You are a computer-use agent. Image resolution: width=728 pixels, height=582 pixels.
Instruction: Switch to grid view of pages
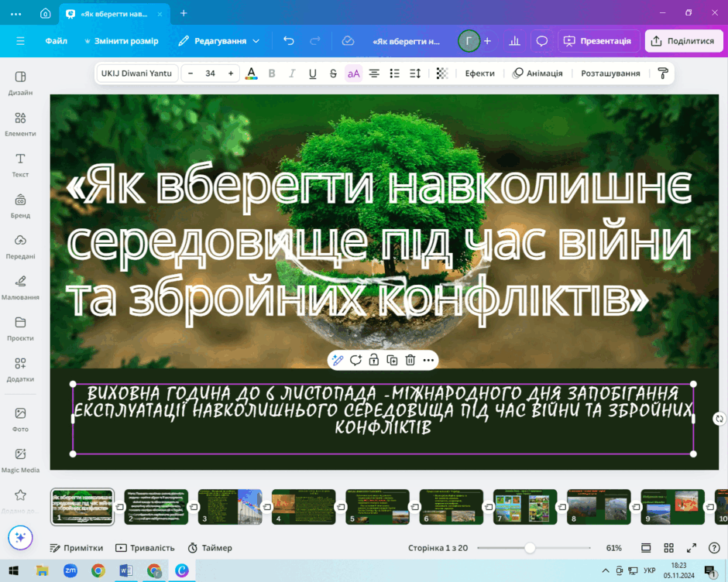coord(668,548)
